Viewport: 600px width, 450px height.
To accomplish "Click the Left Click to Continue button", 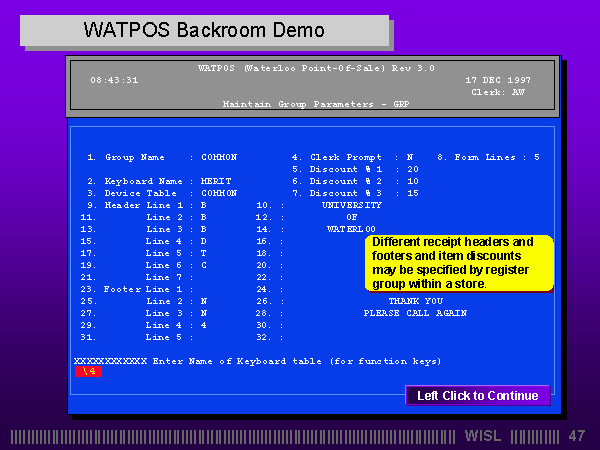I will 477,396.
